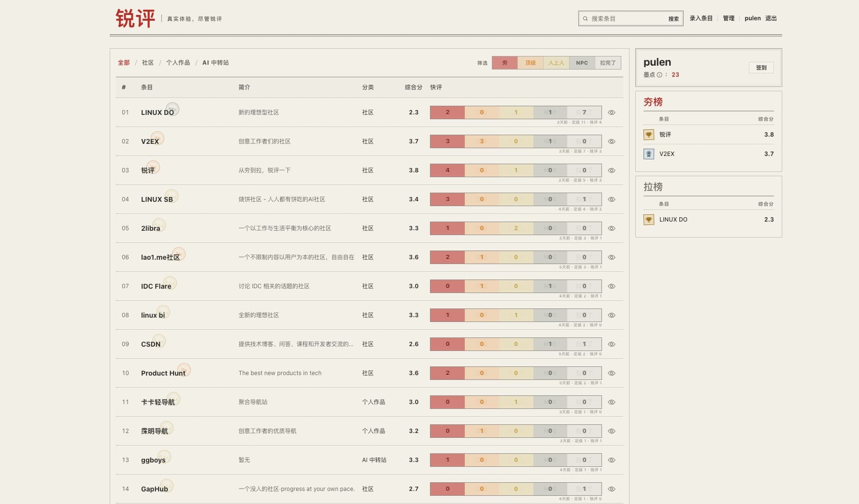Click the 墨点 value 23
The height and width of the screenshot is (504, 859).
[675, 75]
